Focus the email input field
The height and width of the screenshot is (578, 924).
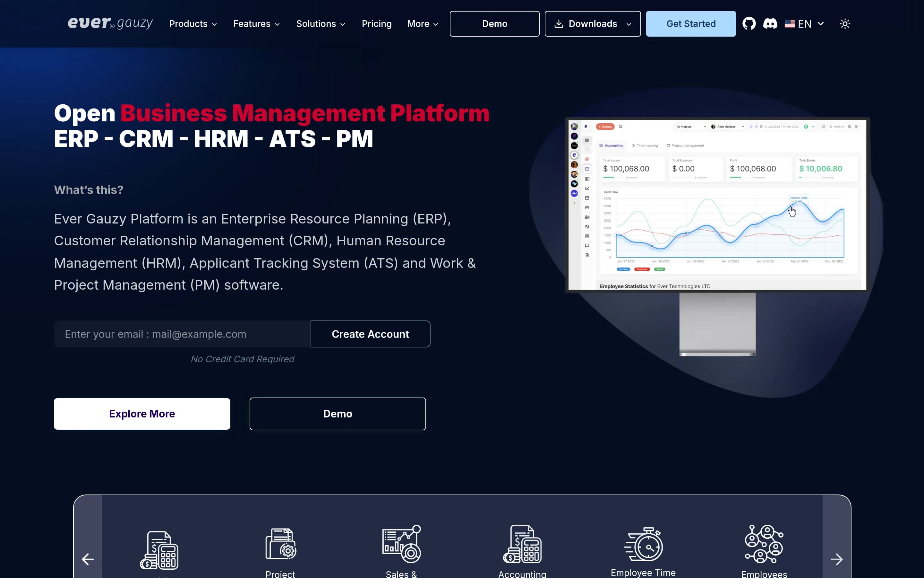(x=182, y=334)
